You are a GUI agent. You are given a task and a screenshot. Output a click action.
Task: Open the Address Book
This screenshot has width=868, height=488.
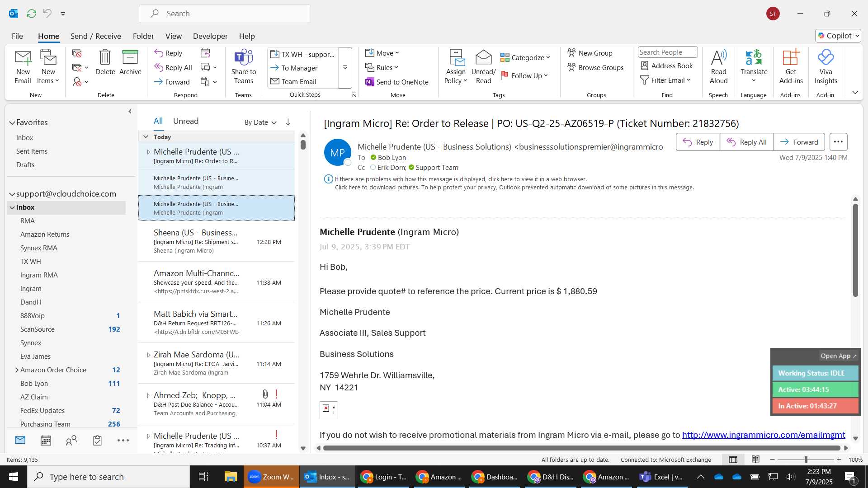tap(667, 66)
